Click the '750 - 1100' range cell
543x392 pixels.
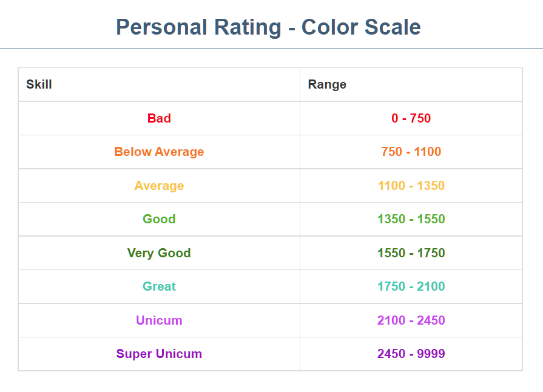click(411, 152)
